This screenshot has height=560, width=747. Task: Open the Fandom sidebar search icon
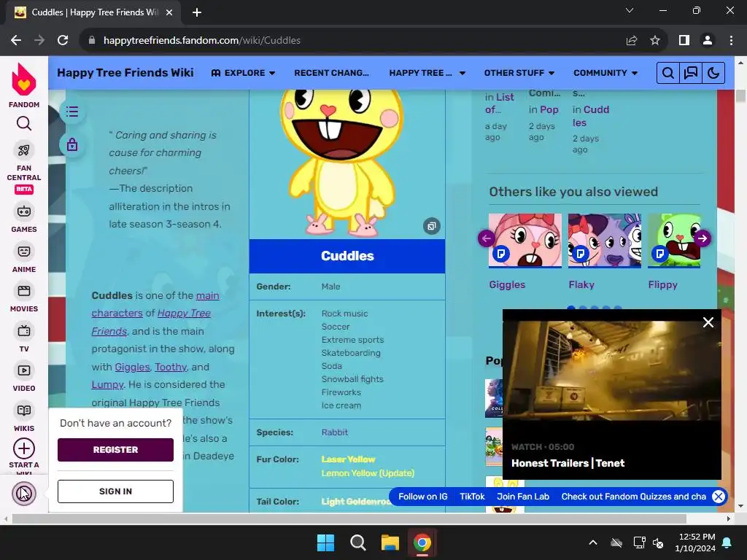click(24, 124)
